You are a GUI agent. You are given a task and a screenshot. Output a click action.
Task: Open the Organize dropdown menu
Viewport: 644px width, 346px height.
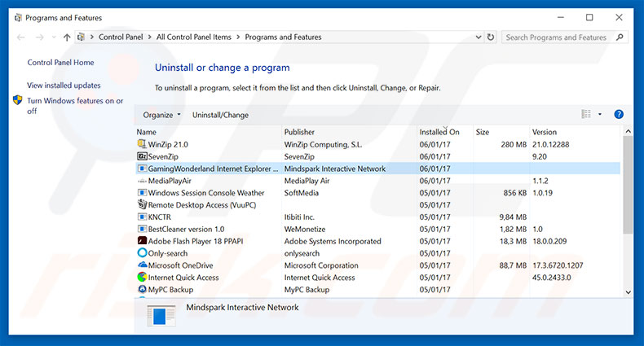click(x=161, y=115)
